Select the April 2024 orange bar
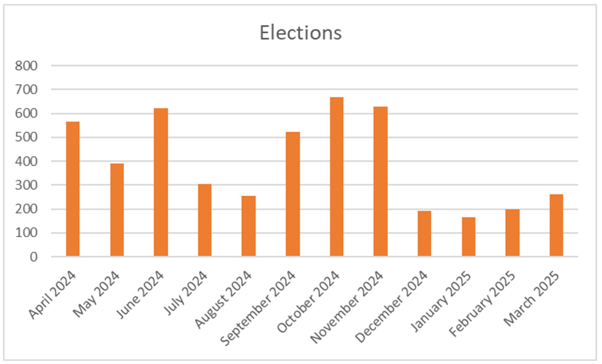 tap(73, 189)
